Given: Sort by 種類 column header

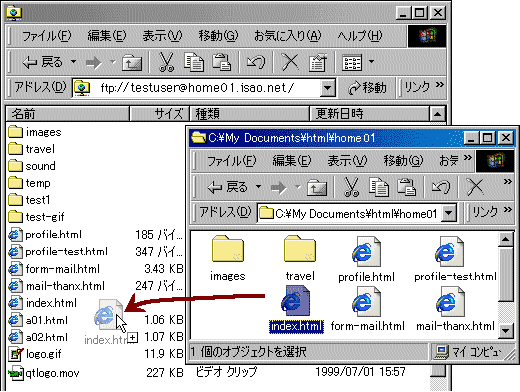Looking at the screenshot, I should 250,114.
